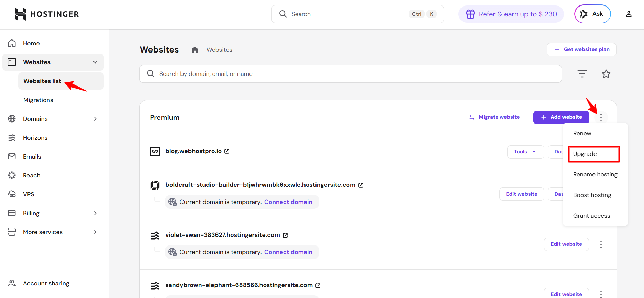Open Home in sidebar

(x=53, y=43)
